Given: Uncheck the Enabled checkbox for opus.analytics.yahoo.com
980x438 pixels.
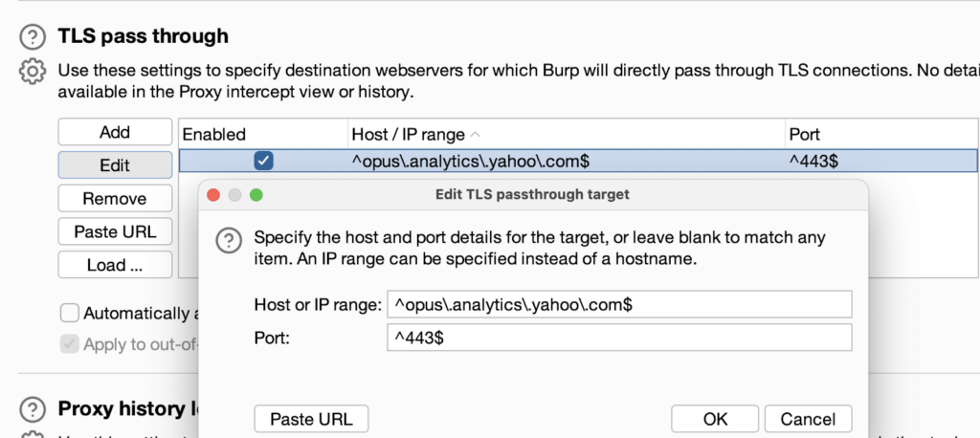Looking at the screenshot, I should pos(263,162).
